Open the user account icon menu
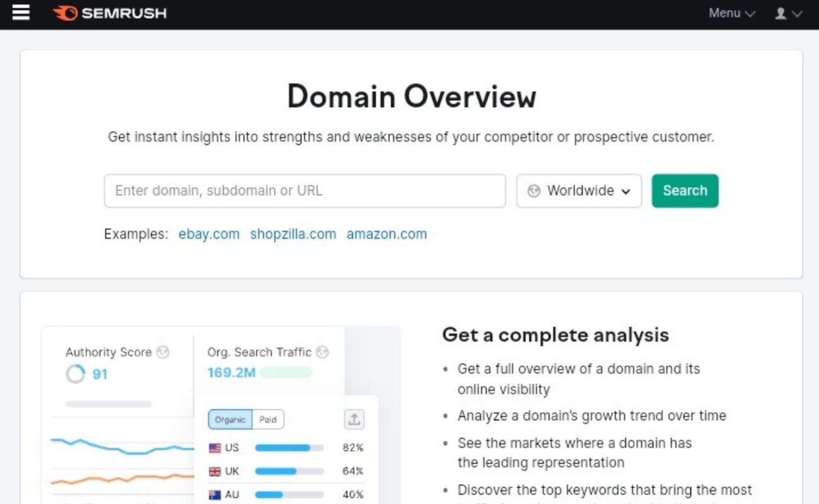The width and height of the screenshot is (819, 504). point(788,13)
